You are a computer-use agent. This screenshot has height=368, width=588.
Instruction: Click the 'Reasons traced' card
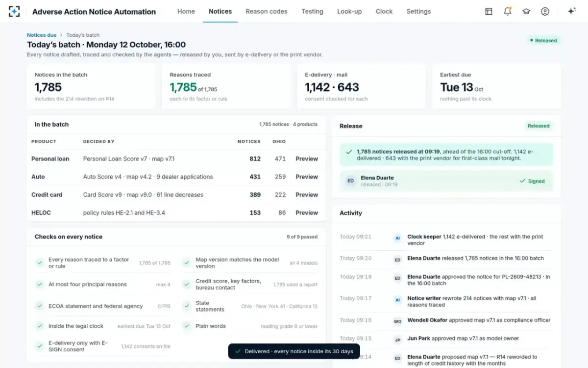coord(226,86)
